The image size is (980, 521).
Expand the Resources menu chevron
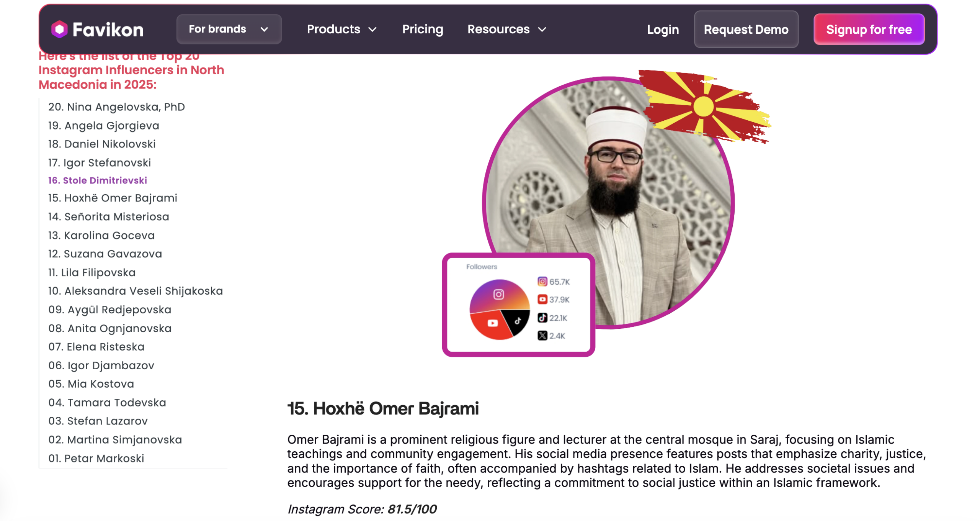point(541,29)
